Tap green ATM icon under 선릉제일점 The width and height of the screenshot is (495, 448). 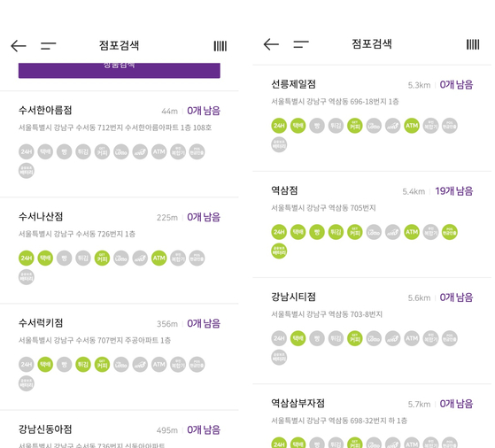(x=412, y=126)
